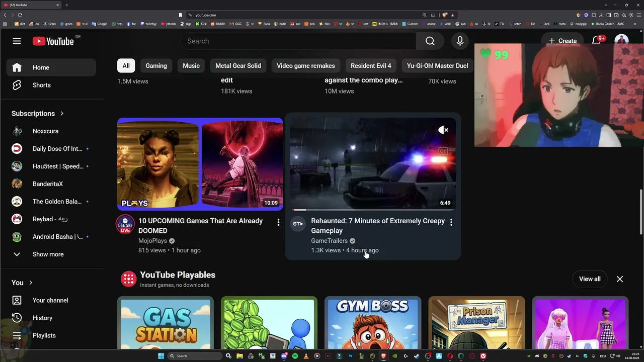
Task: Open the Daily Dose Of Internet subscription
Action: pos(51,149)
